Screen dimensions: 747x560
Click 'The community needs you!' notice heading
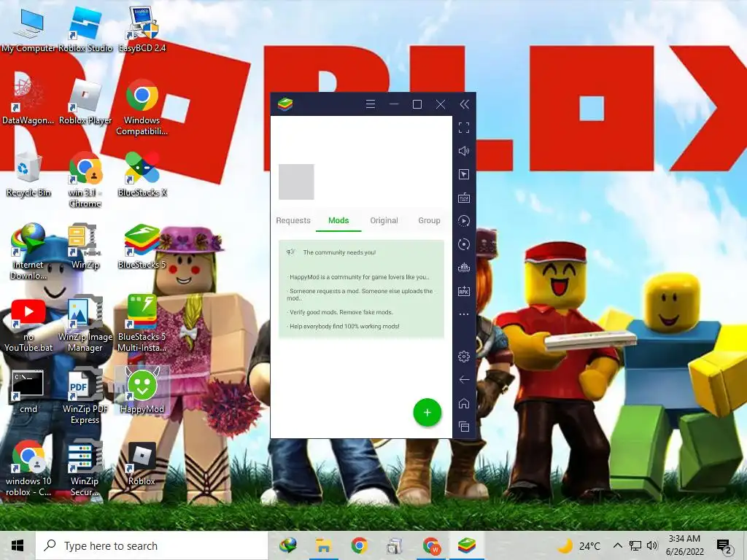click(339, 252)
